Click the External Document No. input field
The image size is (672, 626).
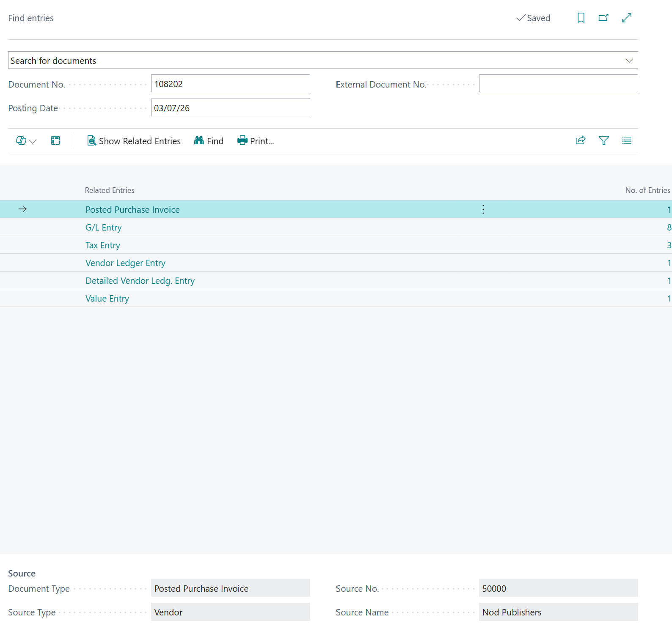click(x=559, y=84)
